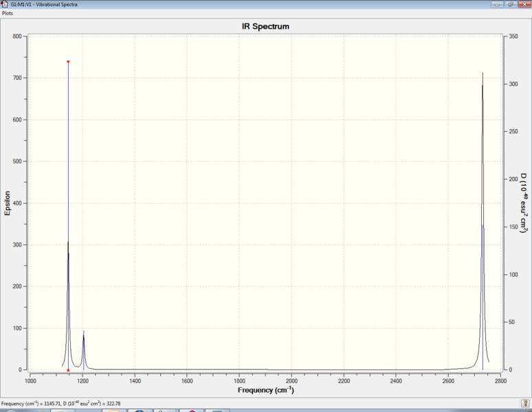Click the 1800 tick on the frequency axis
The image size is (532, 412).
click(x=239, y=381)
